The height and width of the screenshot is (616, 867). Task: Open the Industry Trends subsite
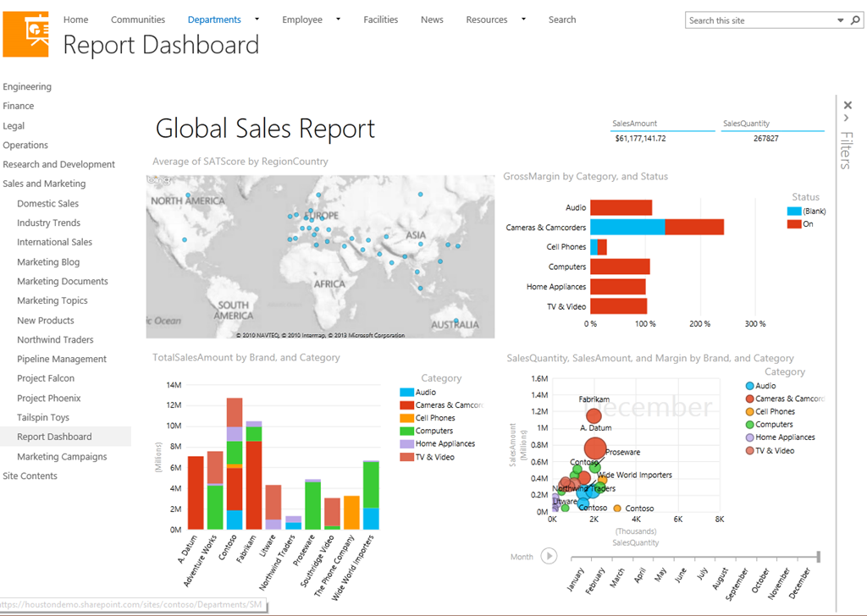point(48,223)
